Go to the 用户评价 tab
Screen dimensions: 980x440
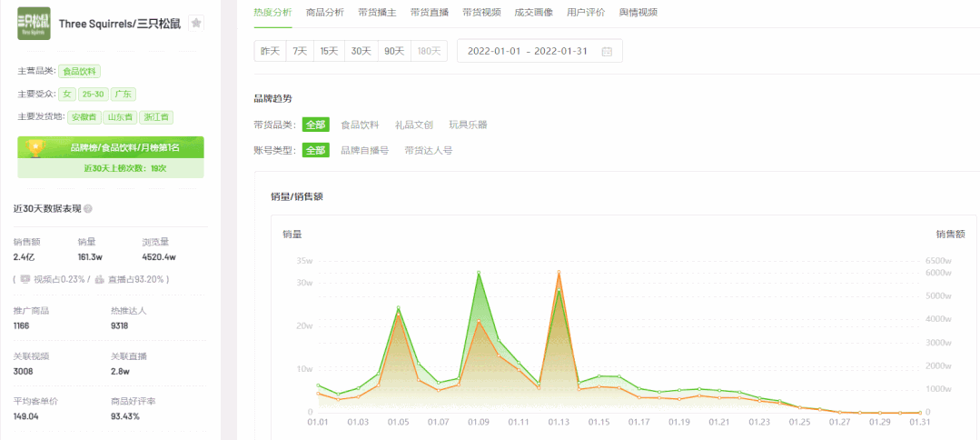point(586,12)
